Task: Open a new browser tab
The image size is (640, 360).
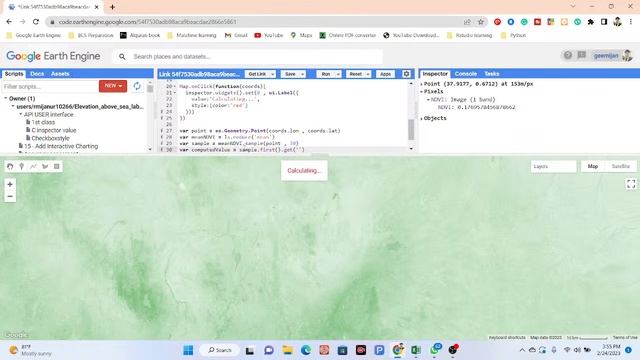Action: point(112,7)
